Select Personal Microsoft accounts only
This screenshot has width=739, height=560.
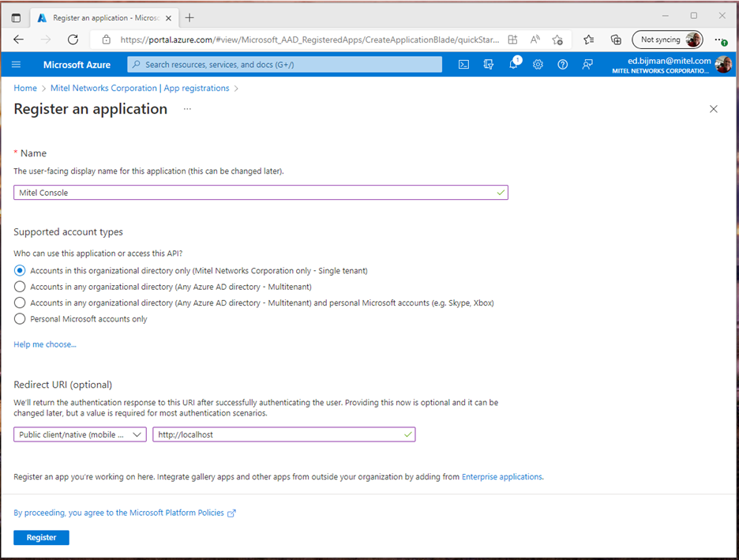pos(19,319)
